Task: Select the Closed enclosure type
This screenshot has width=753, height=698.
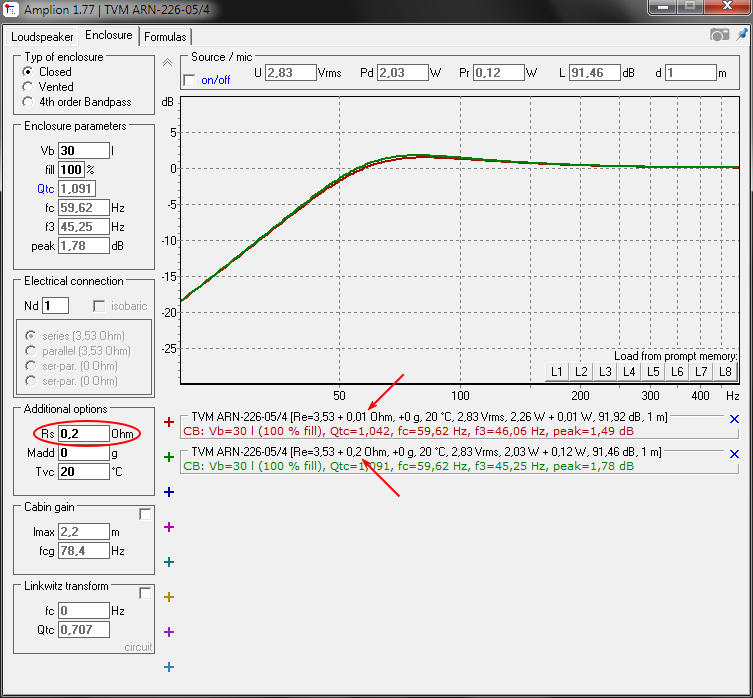Action: 28,72
